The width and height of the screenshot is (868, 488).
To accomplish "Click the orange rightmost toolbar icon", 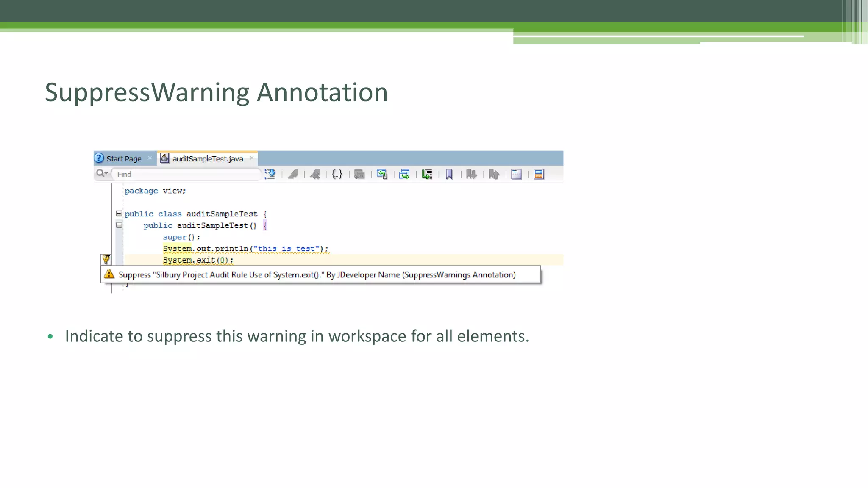I will (x=539, y=174).
